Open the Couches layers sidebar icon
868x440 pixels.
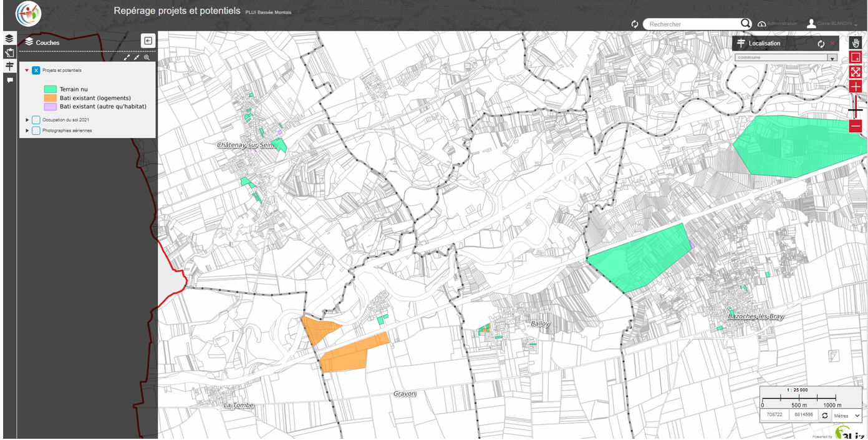[9, 39]
